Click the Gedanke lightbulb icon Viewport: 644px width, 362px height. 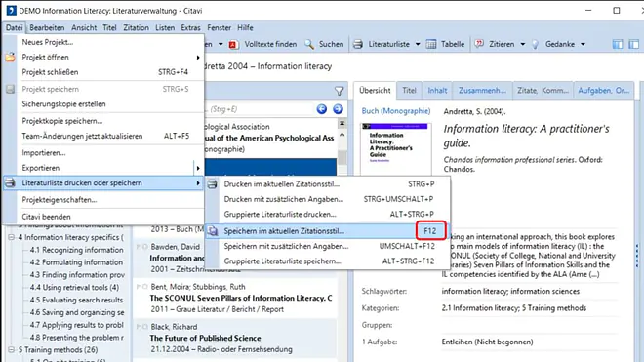535,44
